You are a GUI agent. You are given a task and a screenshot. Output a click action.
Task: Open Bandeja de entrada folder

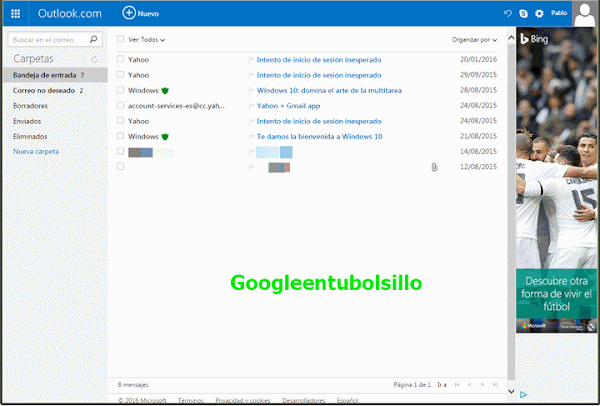click(55, 75)
